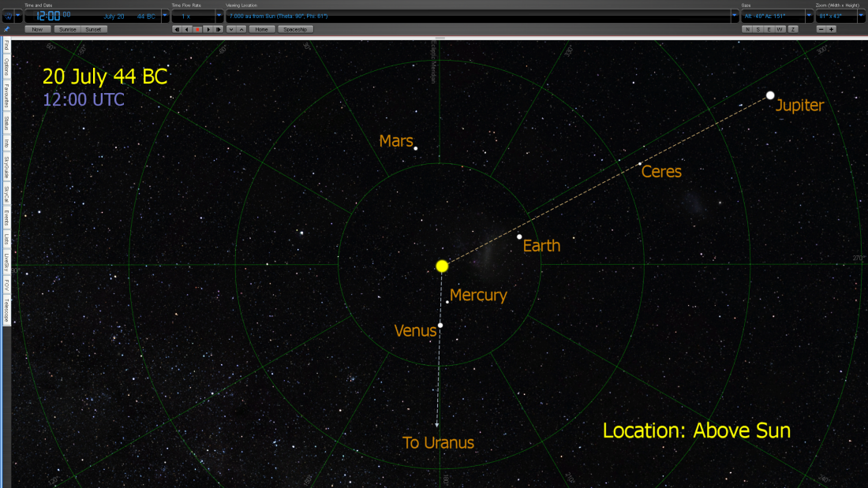
Task: Set time to Now
Action: [x=37, y=29]
